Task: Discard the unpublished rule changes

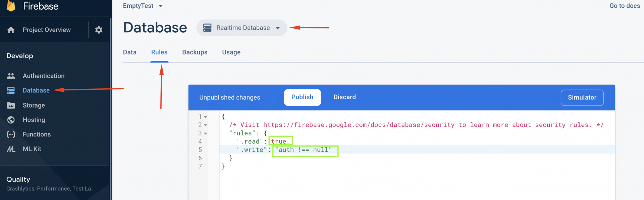Action: point(344,97)
